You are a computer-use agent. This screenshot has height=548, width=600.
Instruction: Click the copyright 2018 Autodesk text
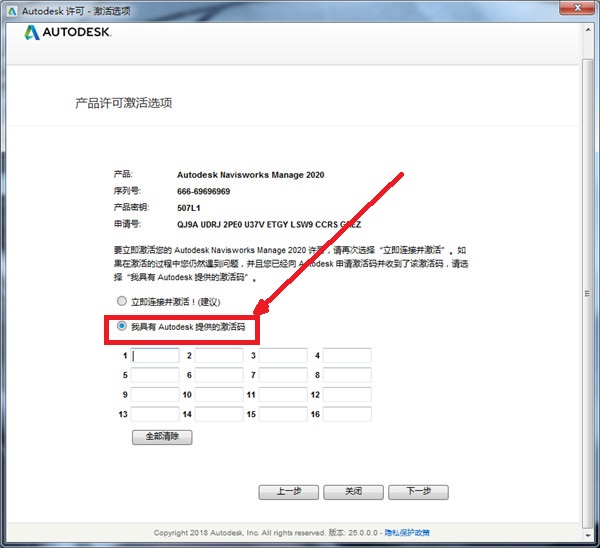(239, 533)
